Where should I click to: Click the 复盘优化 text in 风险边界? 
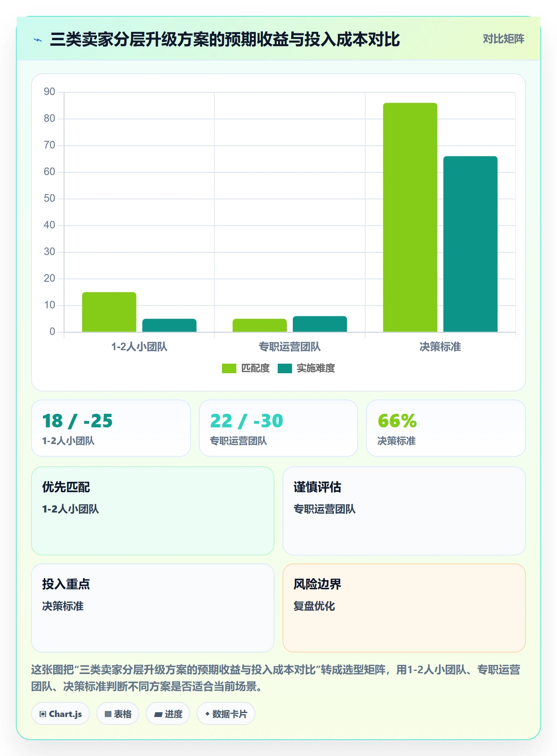314,606
